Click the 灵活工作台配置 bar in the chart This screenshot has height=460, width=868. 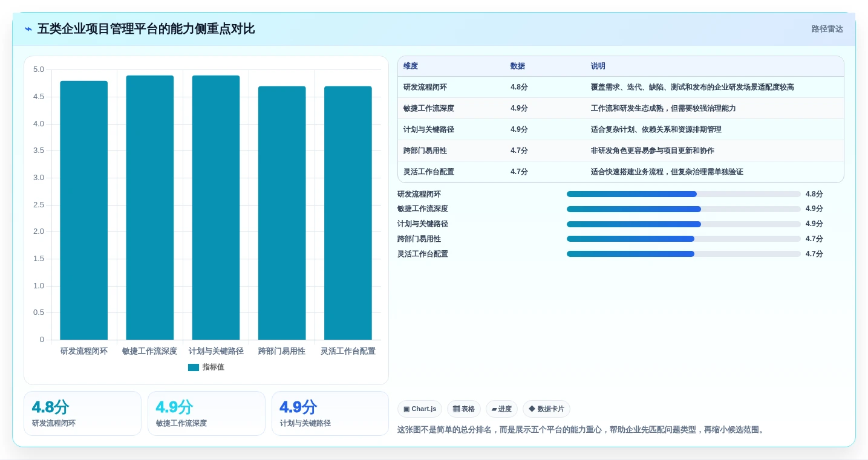[x=348, y=213]
